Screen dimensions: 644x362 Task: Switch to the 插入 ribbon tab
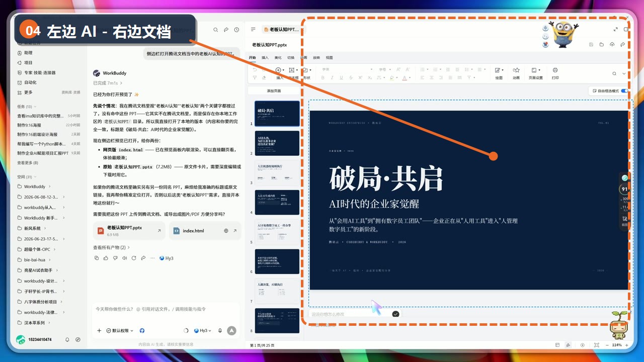[265, 58]
